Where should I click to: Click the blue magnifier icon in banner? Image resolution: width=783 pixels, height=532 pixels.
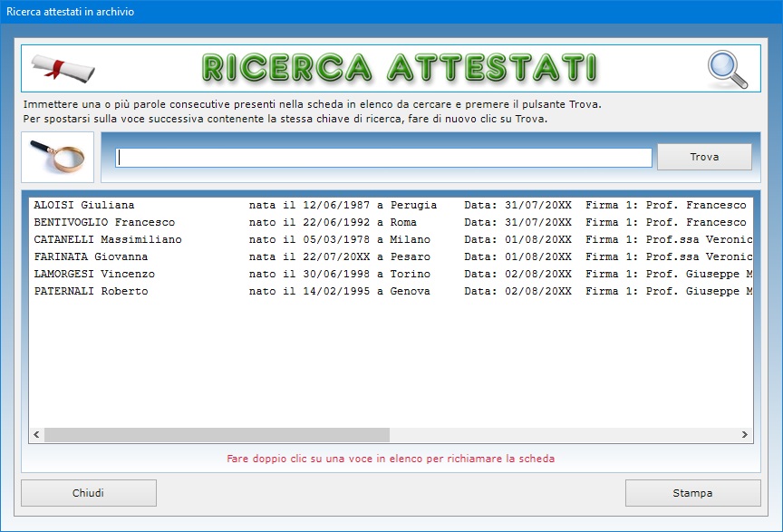coord(728,69)
